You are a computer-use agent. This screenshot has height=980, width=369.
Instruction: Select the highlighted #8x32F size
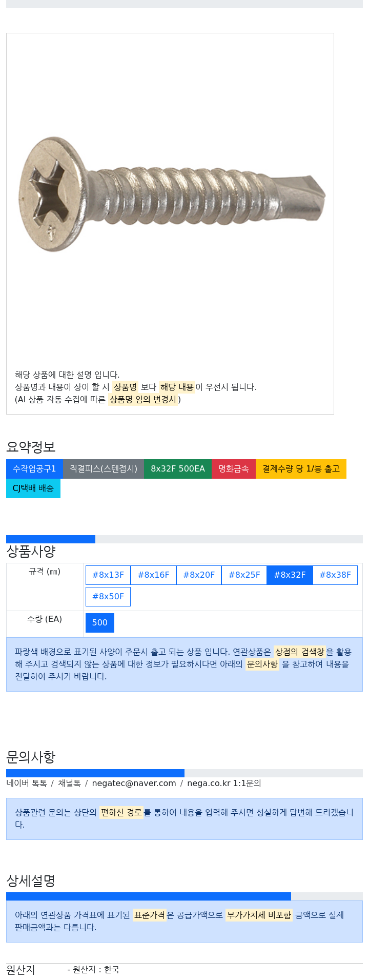290,575
